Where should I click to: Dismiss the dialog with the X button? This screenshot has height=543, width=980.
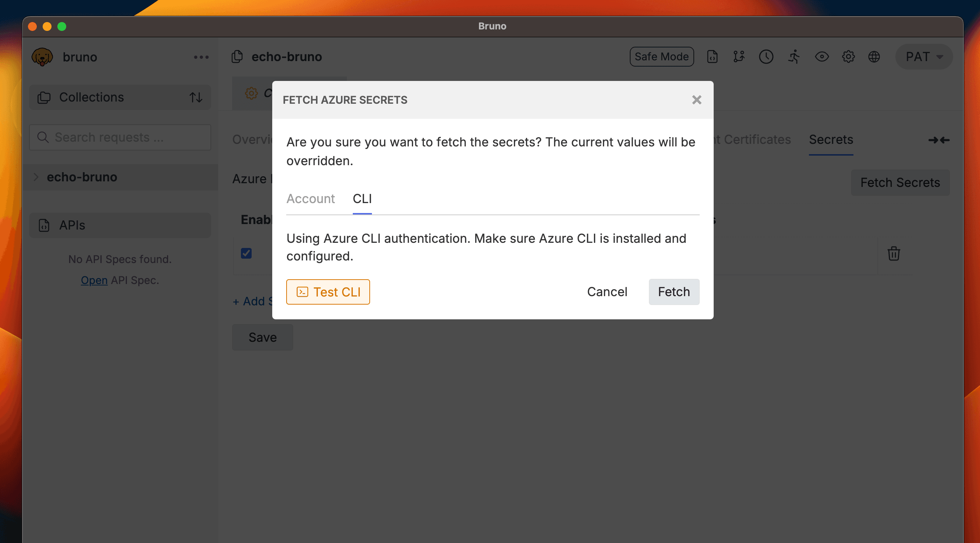click(697, 100)
